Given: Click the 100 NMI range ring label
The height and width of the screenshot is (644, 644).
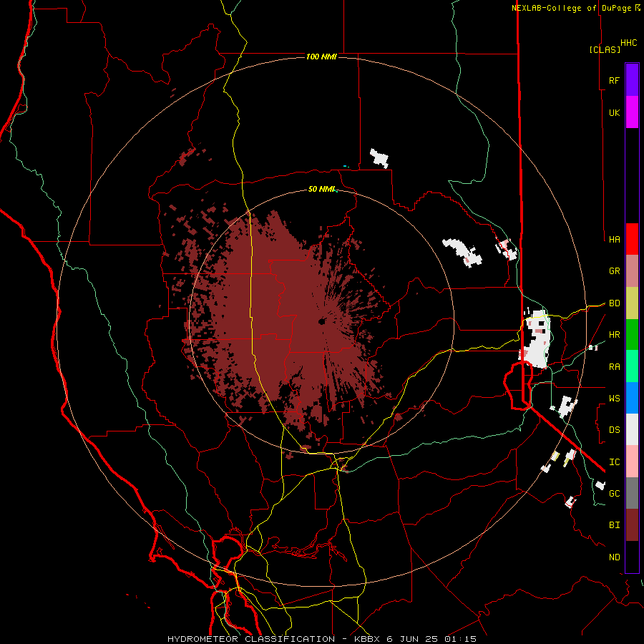Looking at the screenshot, I should coord(321,57).
